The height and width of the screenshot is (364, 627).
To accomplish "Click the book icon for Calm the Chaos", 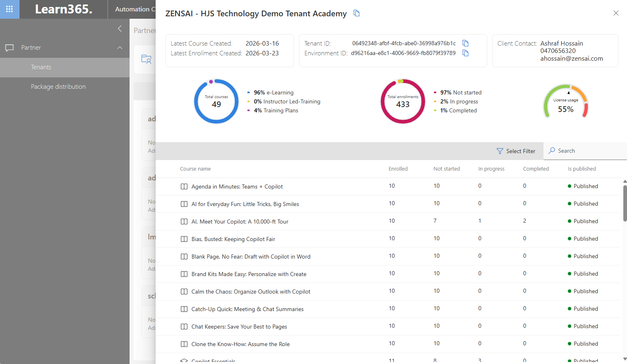I will 184,292.
